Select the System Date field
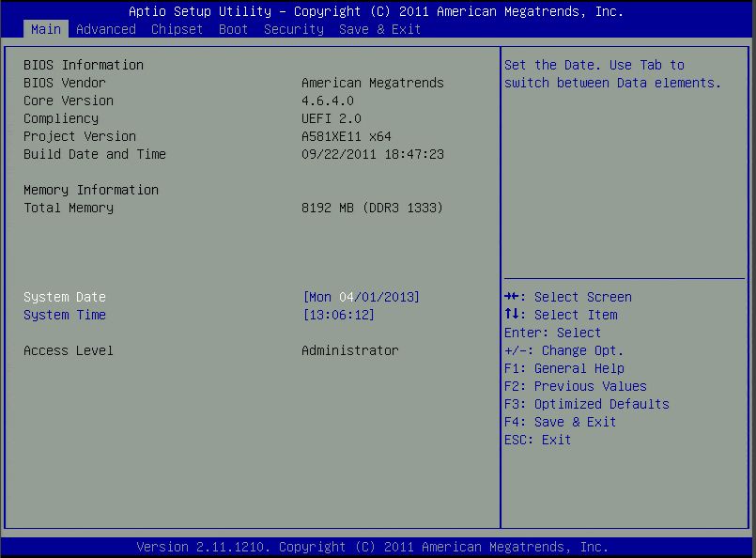Image resolution: width=756 pixels, height=558 pixels. [x=64, y=297]
